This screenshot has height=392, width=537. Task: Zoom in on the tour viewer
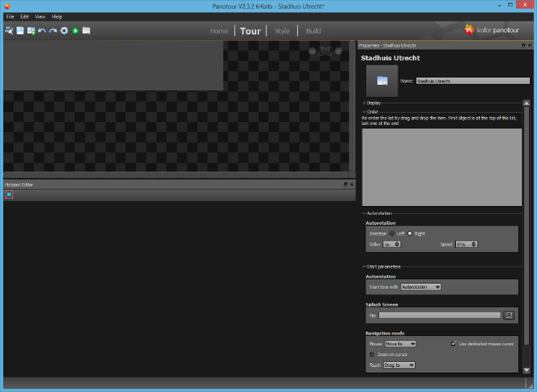click(338, 51)
